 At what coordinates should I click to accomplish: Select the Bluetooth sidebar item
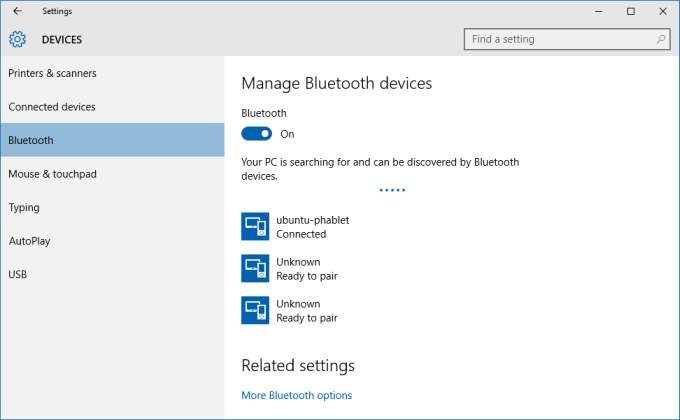(112, 140)
